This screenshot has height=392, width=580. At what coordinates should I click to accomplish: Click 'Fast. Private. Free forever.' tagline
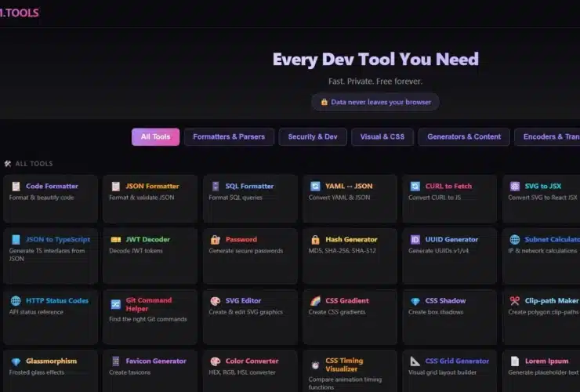coord(375,82)
